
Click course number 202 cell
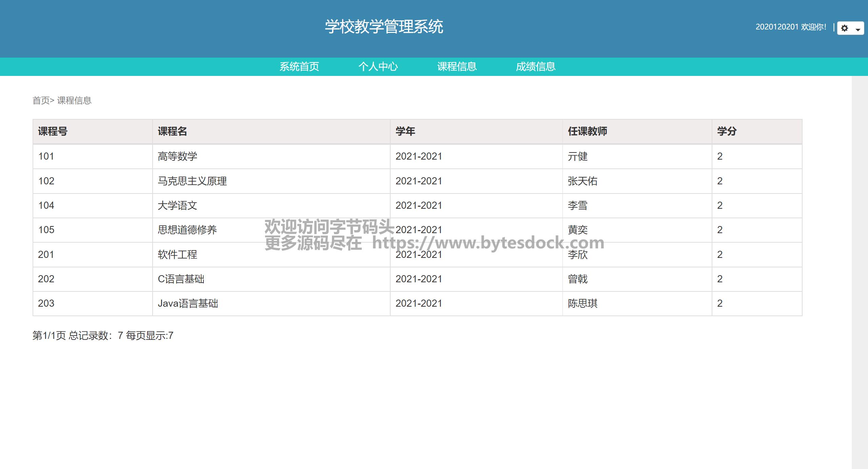click(x=46, y=279)
